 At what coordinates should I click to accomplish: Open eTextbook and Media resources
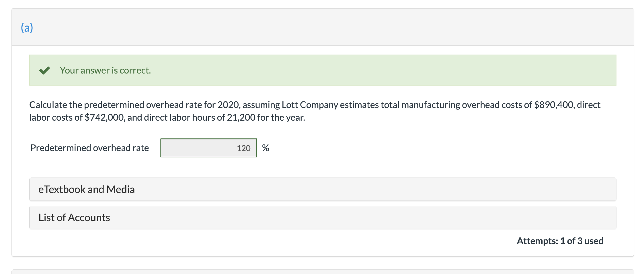click(87, 189)
